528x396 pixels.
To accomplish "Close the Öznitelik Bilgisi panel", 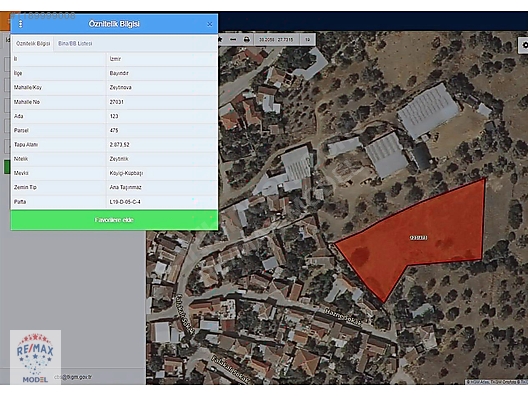I will coord(209,24).
